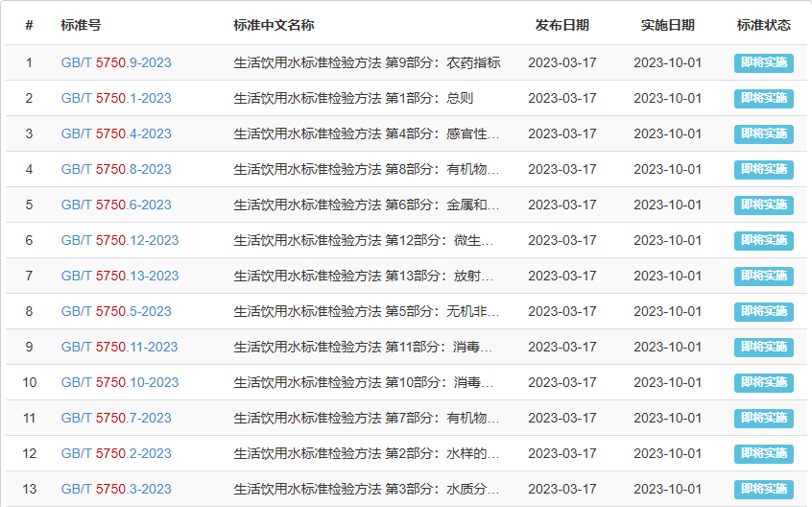Click publish date in GB/T 5750.12-2023 row
Screen dimensions: 812x507
point(561,240)
